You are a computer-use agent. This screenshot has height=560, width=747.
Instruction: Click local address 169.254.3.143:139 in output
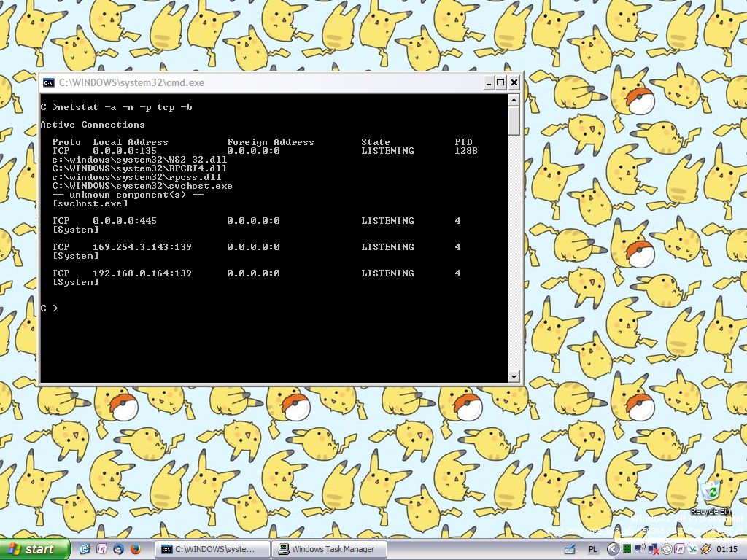pos(142,247)
